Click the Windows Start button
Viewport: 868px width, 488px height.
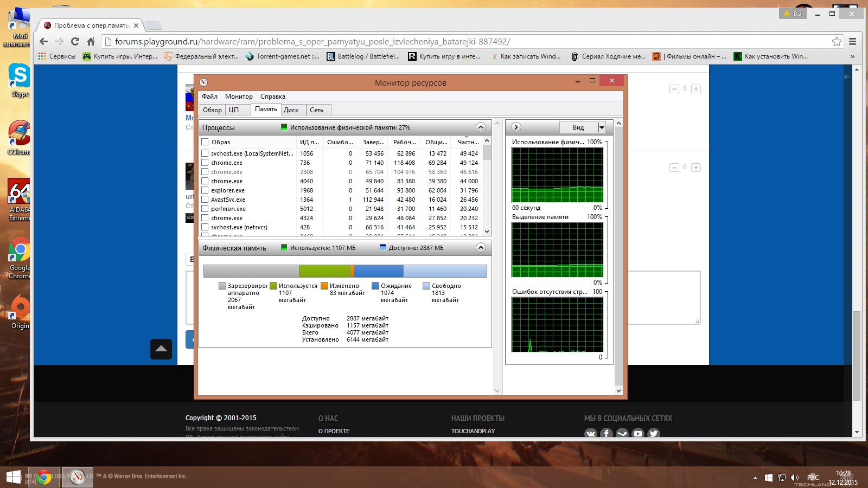(13, 477)
